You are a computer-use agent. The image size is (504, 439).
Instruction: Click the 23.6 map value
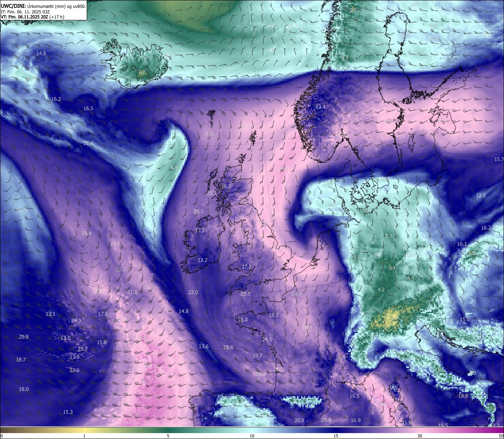pyautogui.click(x=228, y=348)
